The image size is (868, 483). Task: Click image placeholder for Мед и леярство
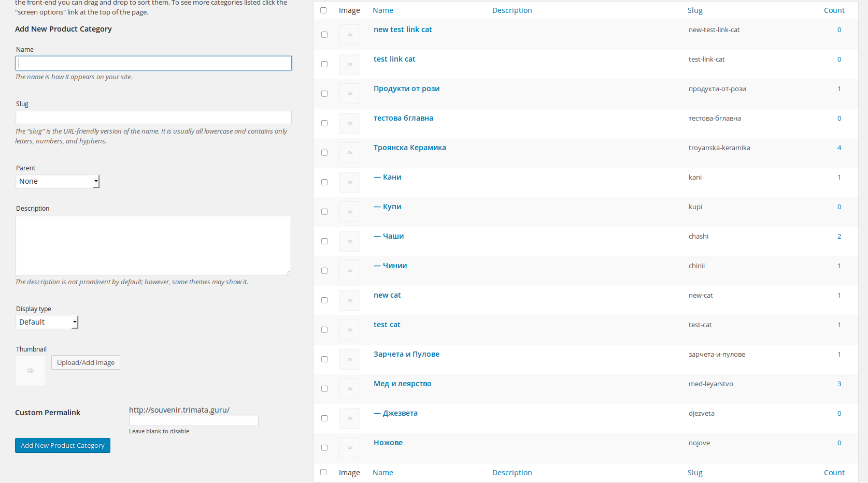pyautogui.click(x=350, y=389)
